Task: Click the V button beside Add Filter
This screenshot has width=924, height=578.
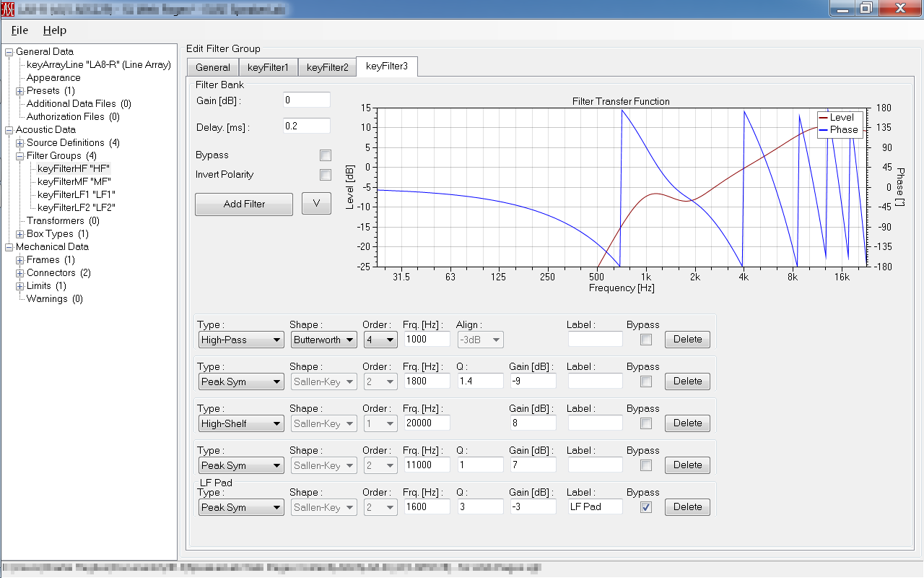Action: coord(316,204)
